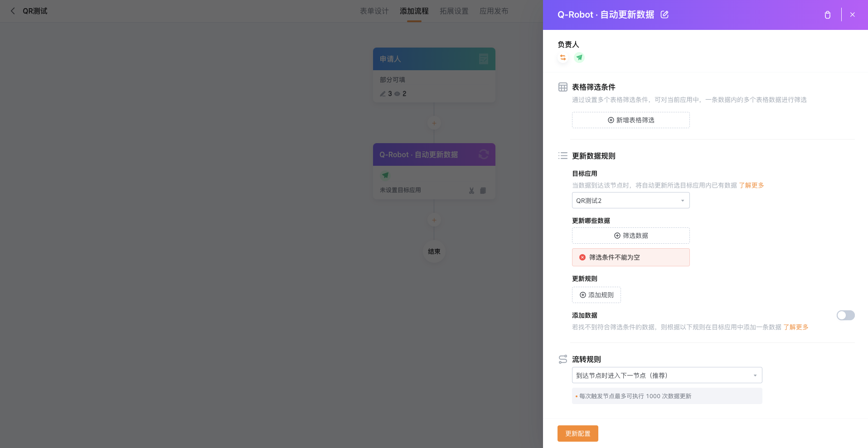Open the 目标应用 dropdown showing QR测试2
The width and height of the screenshot is (868, 448).
(x=630, y=200)
